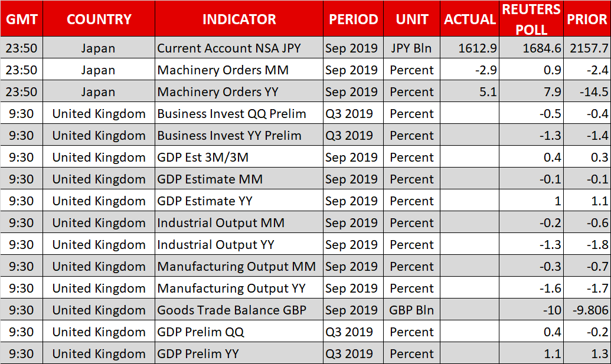Click Japan in the Current Account row
The width and height of the screenshot is (611, 364).
(98, 48)
